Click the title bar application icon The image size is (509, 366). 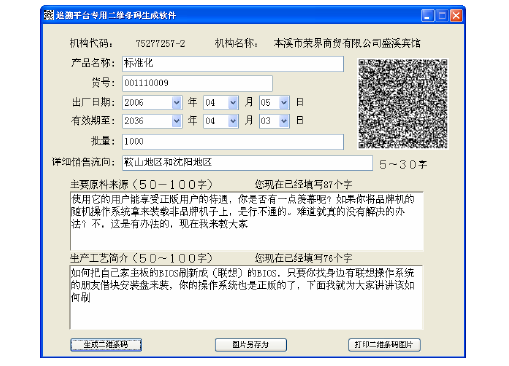click(x=49, y=15)
